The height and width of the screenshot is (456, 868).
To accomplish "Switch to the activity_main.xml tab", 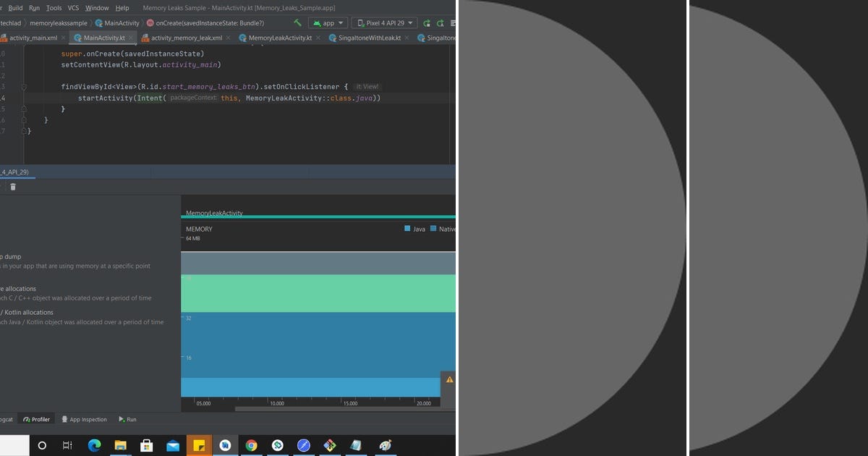I will coord(33,38).
